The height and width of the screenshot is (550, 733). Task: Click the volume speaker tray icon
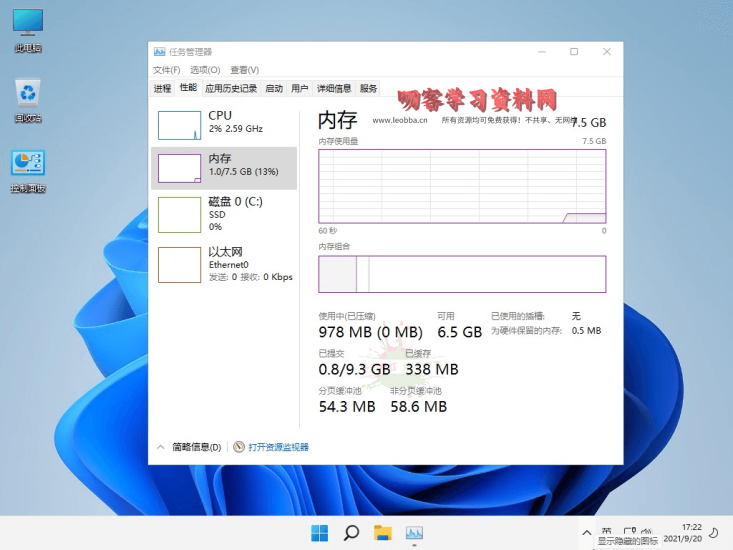pyautogui.click(x=647, y=531)
